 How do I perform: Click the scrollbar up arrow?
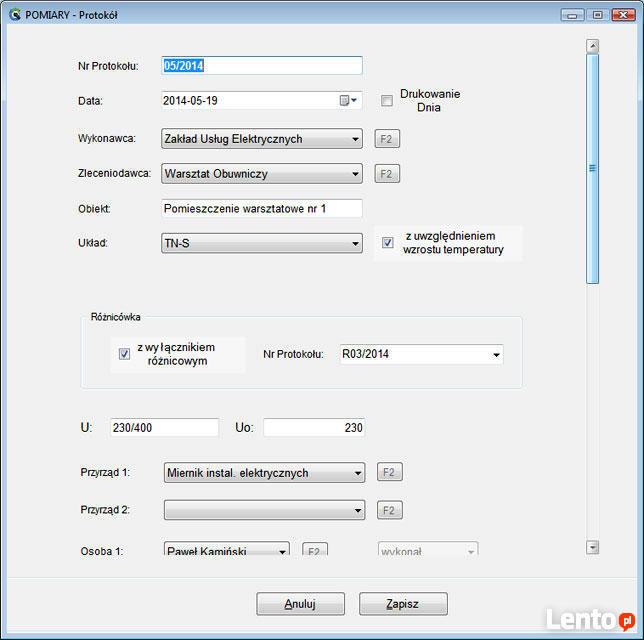(x=592, y=46)
